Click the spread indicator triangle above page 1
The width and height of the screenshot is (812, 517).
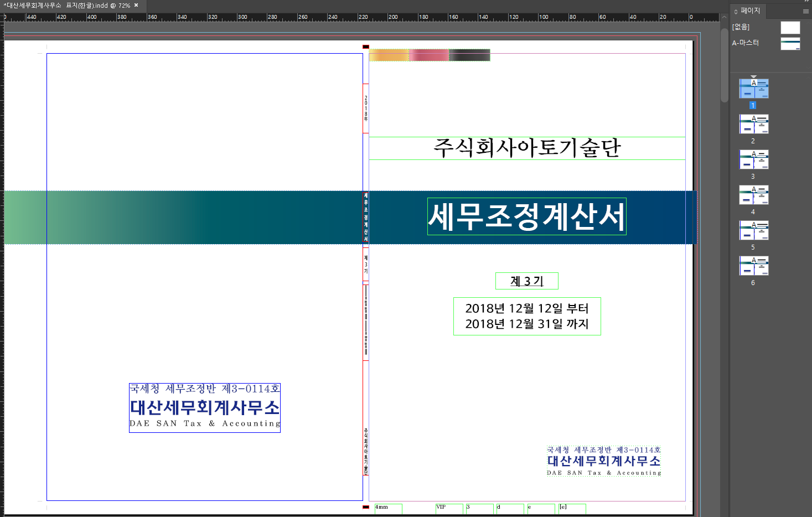tap(753, 77)
